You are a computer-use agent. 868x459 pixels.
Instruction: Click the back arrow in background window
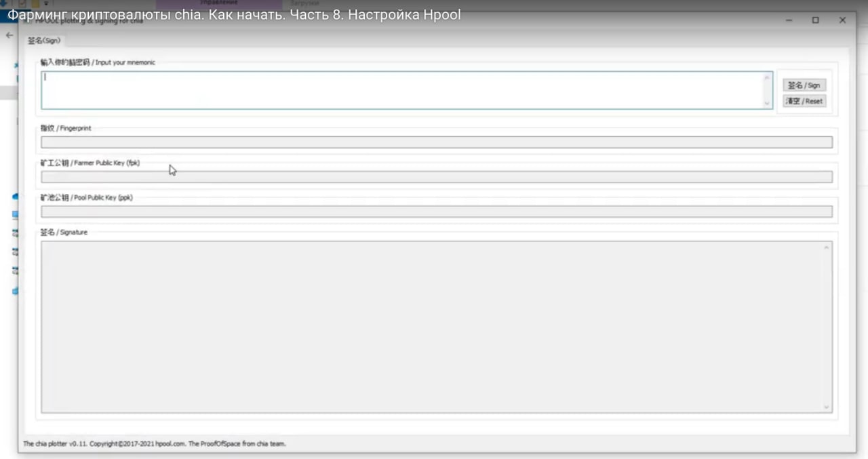click(x=9, y=35)
